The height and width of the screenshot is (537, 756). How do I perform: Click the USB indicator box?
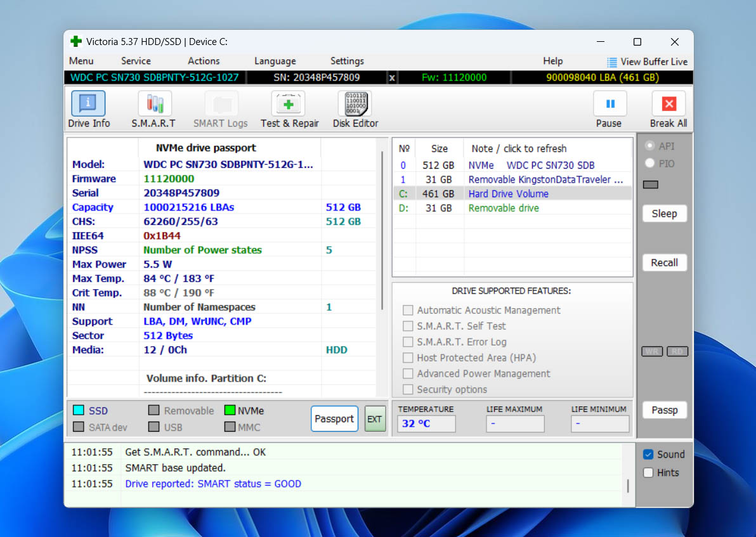click(154, 427)
